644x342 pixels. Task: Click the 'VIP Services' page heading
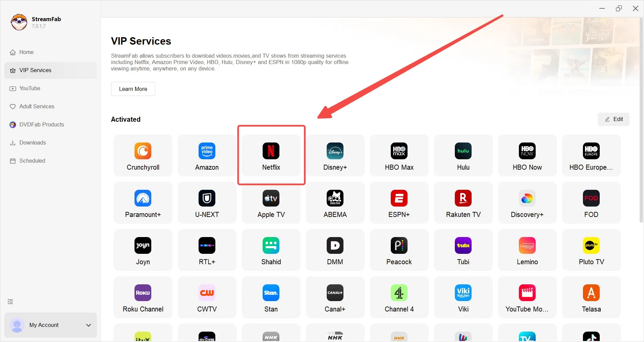pyautogui.click(x=141, y=41)
